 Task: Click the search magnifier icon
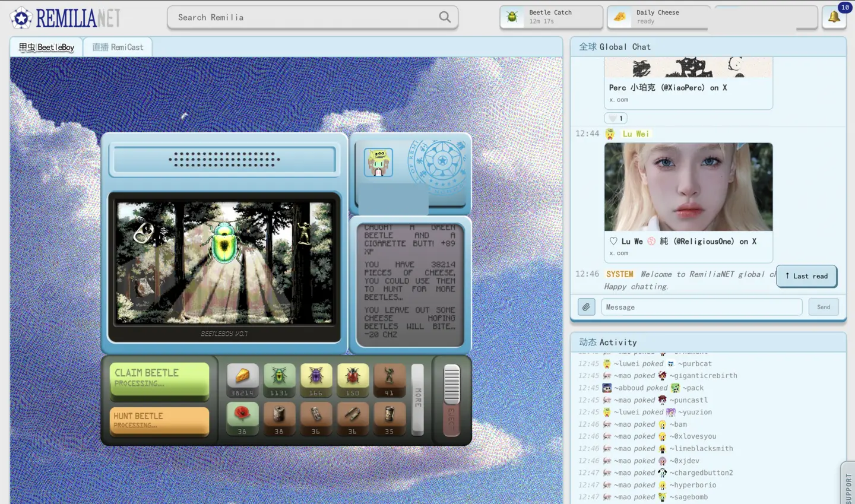click(445, 17)
